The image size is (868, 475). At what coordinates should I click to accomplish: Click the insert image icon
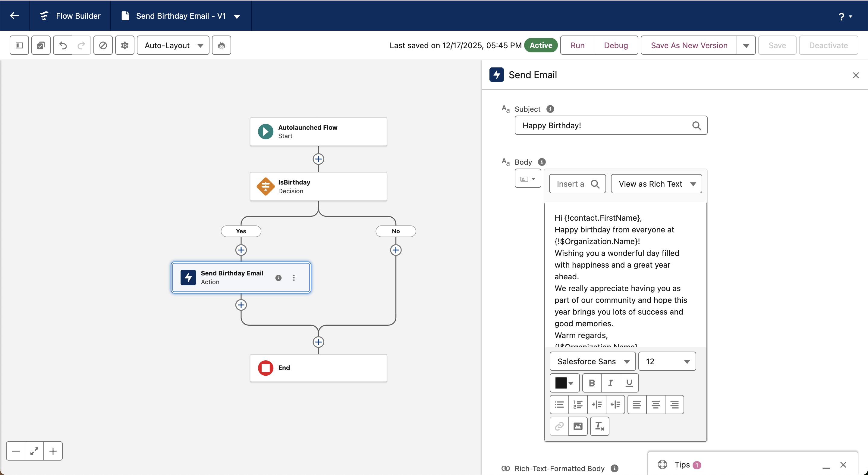(x=577, y=426)
